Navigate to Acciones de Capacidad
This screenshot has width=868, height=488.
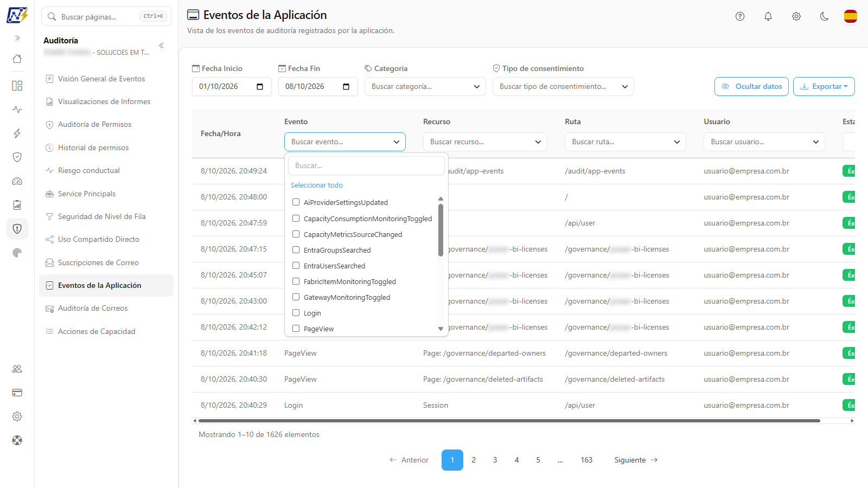[x=106, y=331]
